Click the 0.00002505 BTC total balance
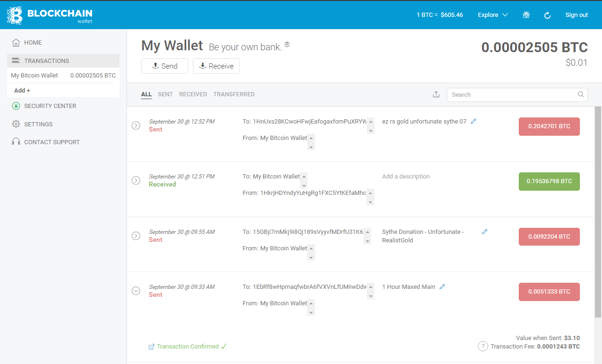Image resolution: width=602 pixels, height=364 pixels. pyautogui.click(x=535, y=47)
